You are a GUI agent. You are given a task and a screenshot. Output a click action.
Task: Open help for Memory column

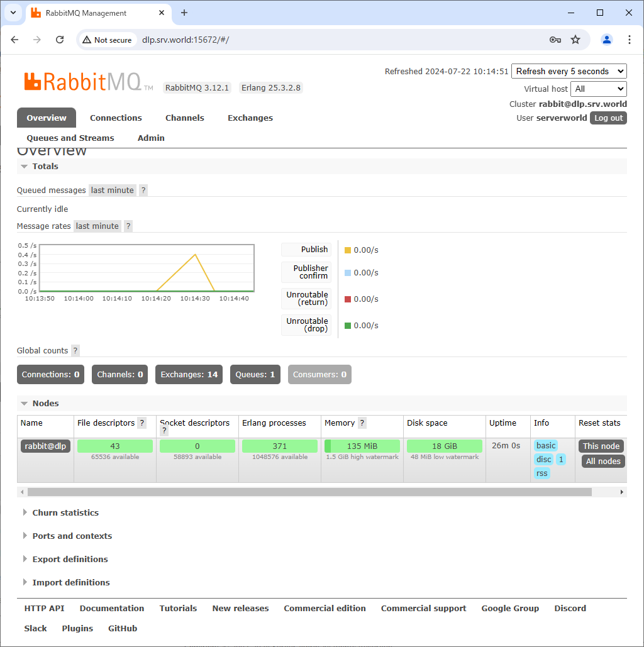click(x=362, y=423)
